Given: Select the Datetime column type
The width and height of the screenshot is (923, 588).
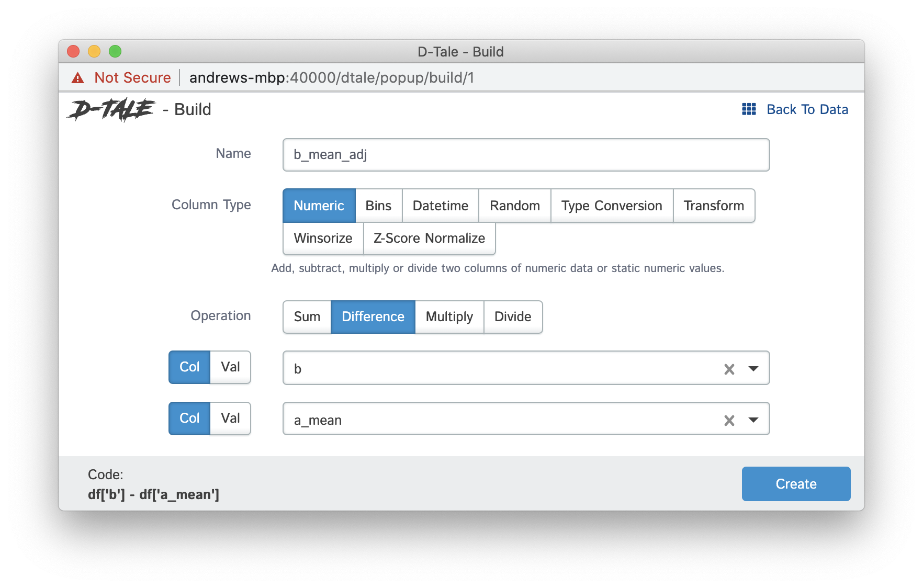Looking at the screenshot, I should click(x=441, y=206).
